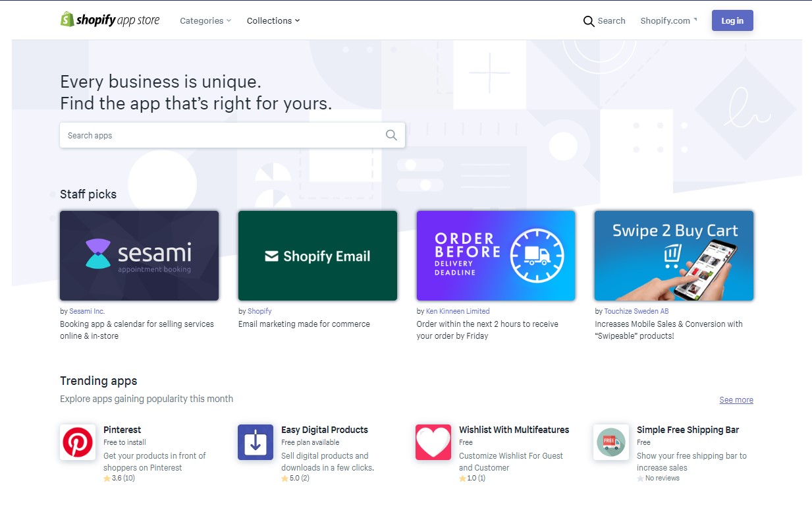Open the Shopify developer link under Shopify Email
The height and width of the screenshot is (522, 812).
(x=259, y=311)
